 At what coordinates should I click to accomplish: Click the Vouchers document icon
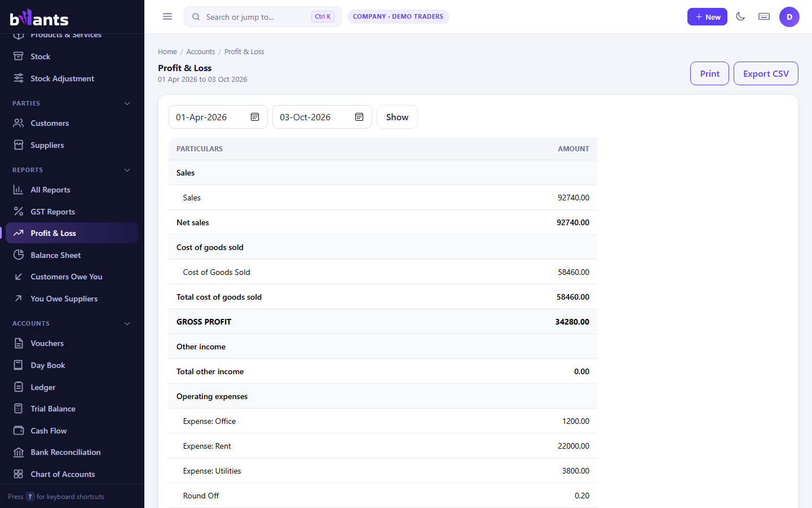pyautogui.click(x=19, y=343)
